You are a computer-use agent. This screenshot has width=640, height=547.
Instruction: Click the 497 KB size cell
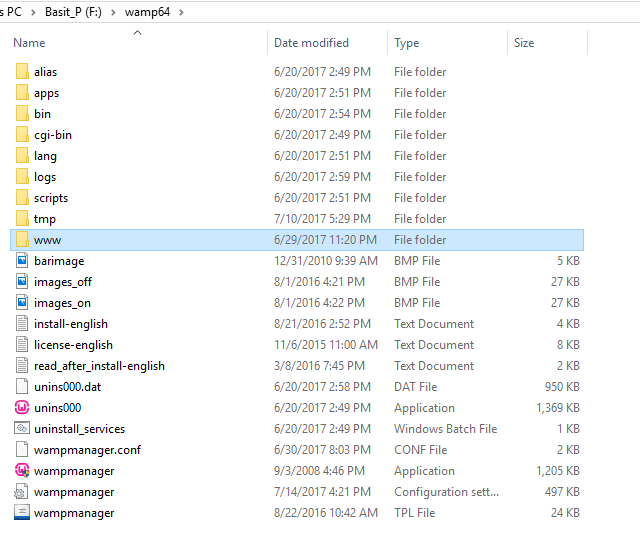tap(562, 492)
